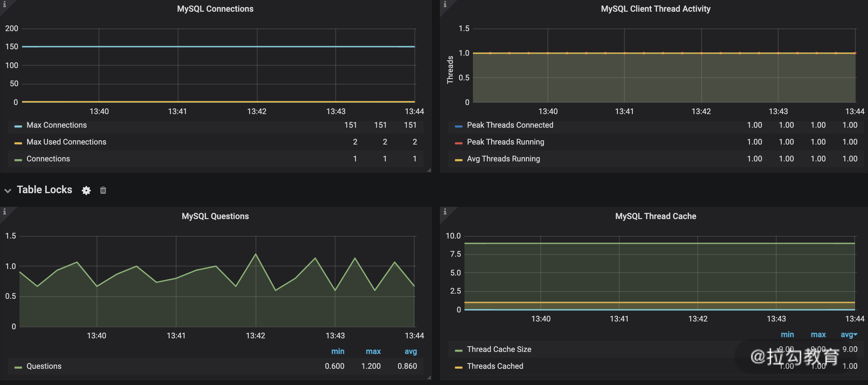
Task: Click info icon on MySQL Client Thread Activity
Action: [x=445, y=5]
